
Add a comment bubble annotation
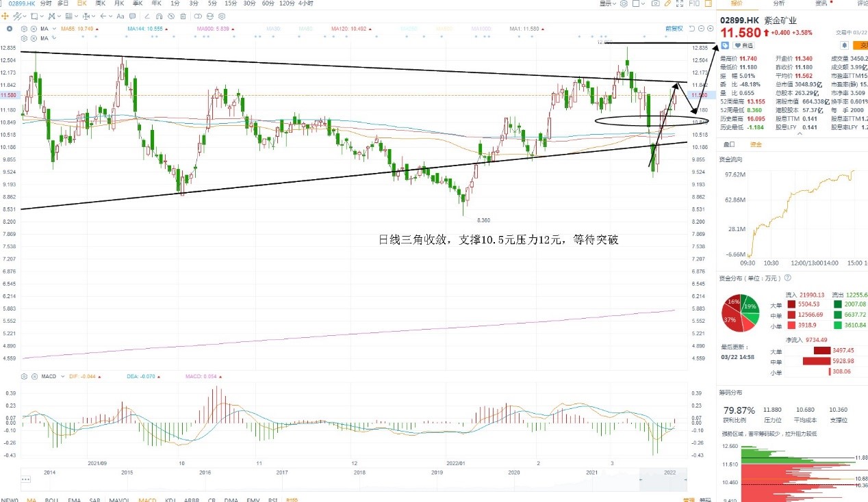(x=133, y=16)
